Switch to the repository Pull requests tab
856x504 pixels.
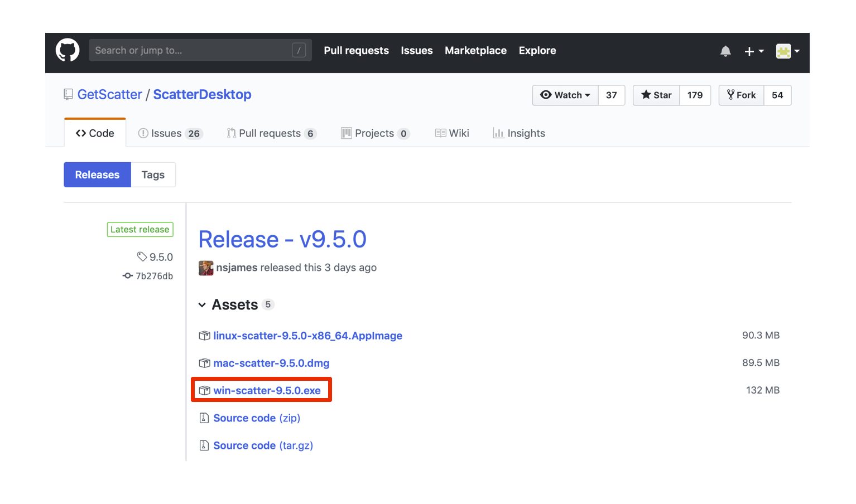tap(271, 133)
